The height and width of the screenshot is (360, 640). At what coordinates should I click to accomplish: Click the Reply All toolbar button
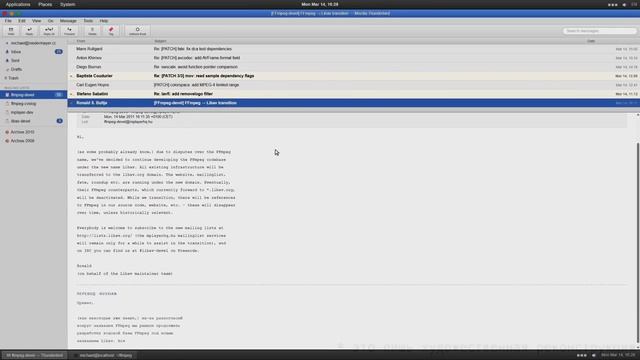pyautogui.click(x=49, y=31)
